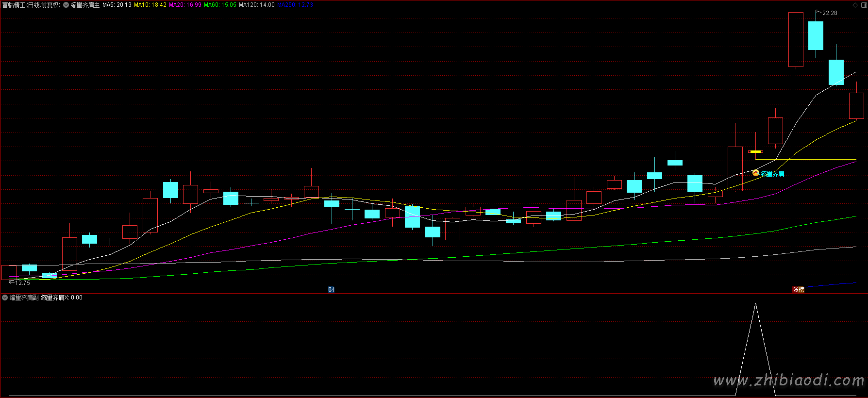Click the 财 financial event marker

point(331,290)
